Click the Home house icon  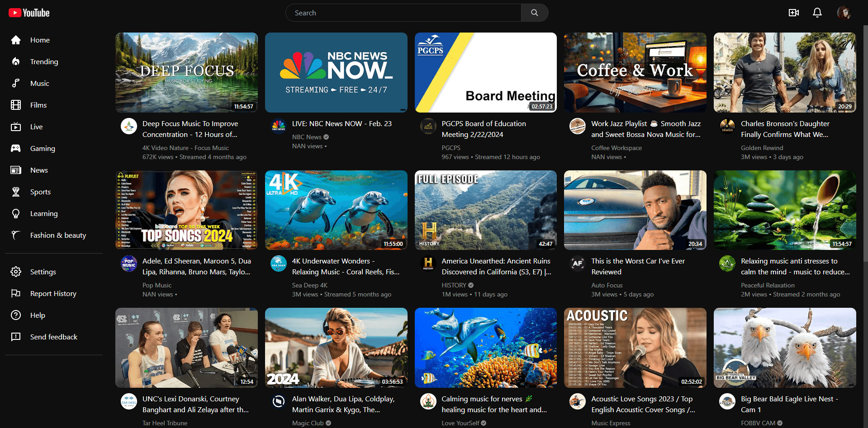point(16,40)
